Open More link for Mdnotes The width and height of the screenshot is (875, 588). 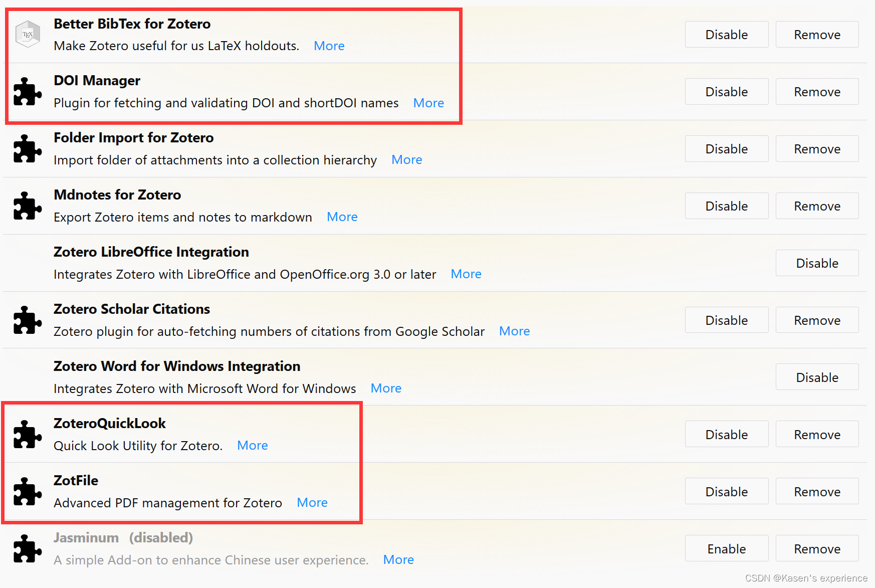click(x=342, y=217)
